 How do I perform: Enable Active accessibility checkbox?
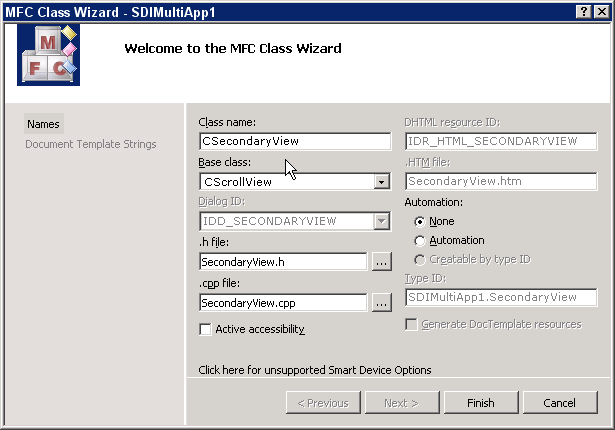(x=205, y=329)
